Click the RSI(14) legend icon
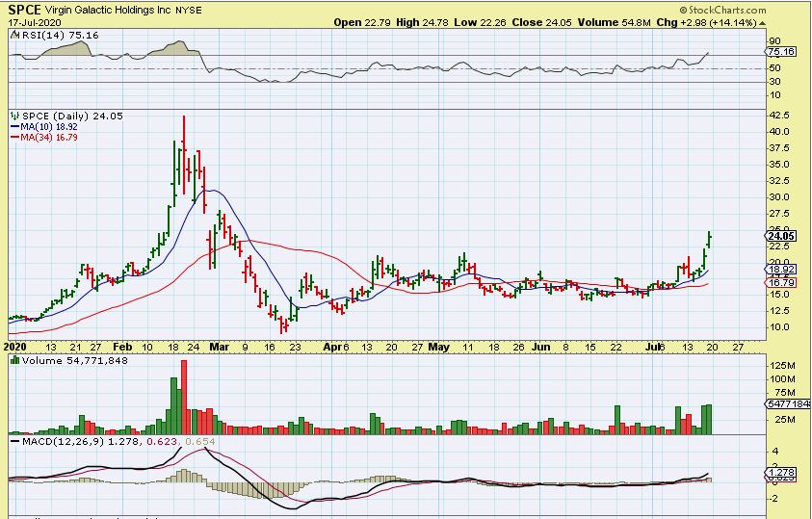 point(15,36)
